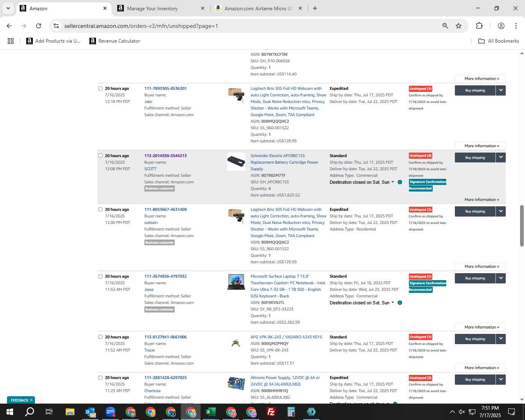Reload the page with refresh icon
This screenshot has width=525, height=420.
[x=39, y=26]
